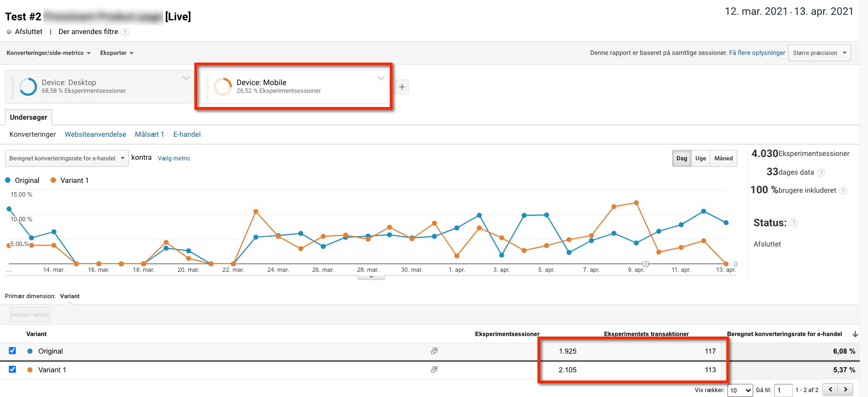The height and width of the screenshot is (397, 868).
Task: Open the Eksporter dropdown menu
Action: (x=116, y=53)
